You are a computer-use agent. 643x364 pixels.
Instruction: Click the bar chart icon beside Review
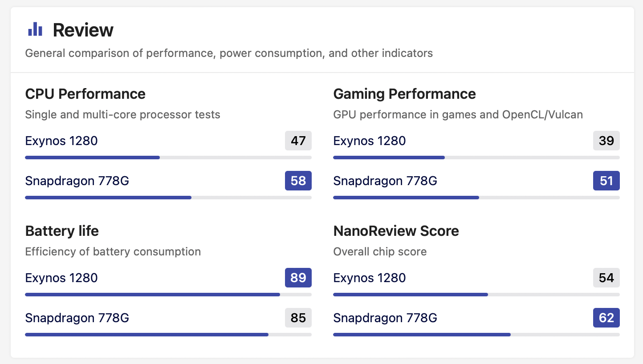(35, 30)
